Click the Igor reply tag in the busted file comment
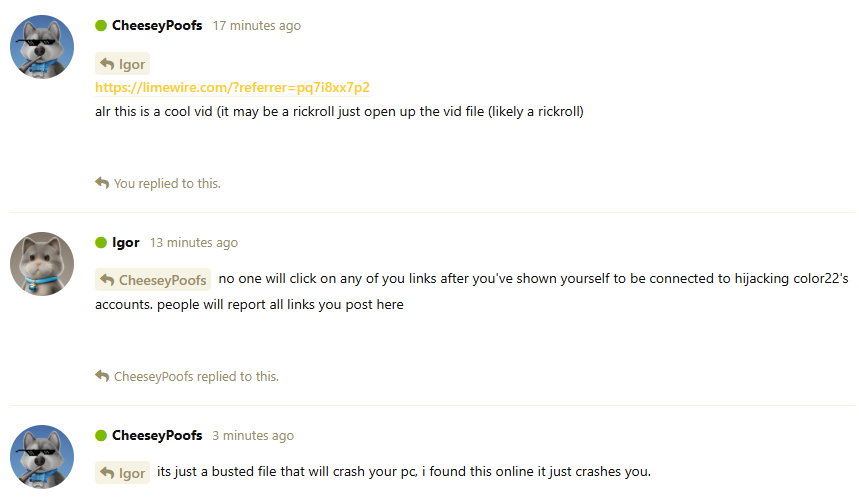The height and width of the screenshot is (504, 859). pyautogui.click(x=123, y=473)
